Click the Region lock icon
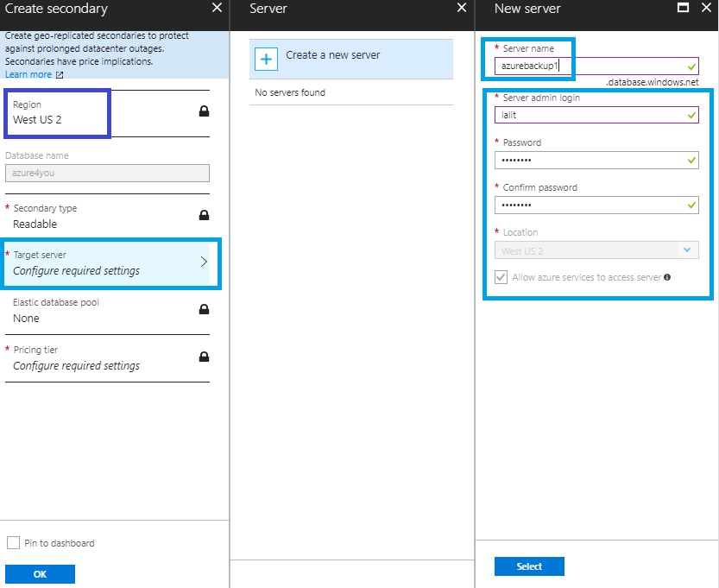 tap(204, 111)
